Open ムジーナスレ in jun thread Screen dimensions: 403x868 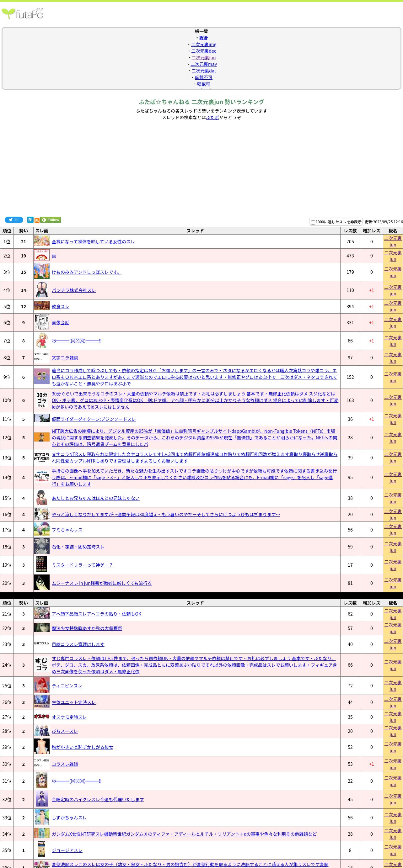tap(101, 583)
